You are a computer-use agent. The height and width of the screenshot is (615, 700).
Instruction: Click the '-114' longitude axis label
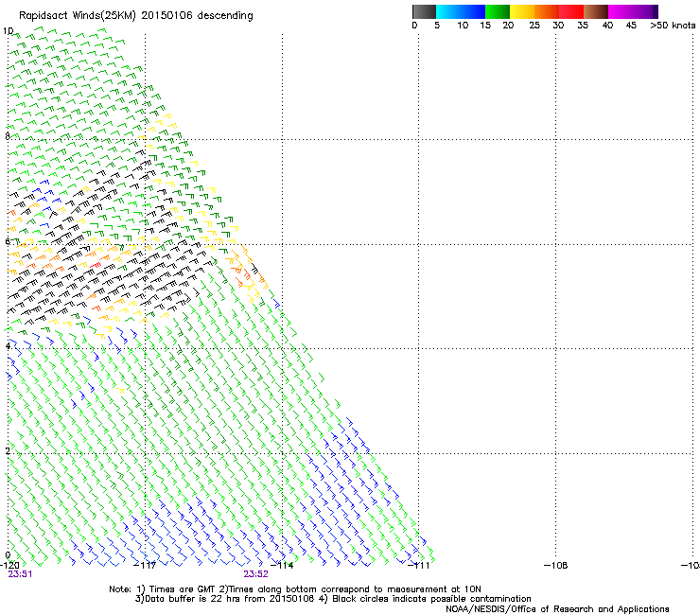(283, 566)
